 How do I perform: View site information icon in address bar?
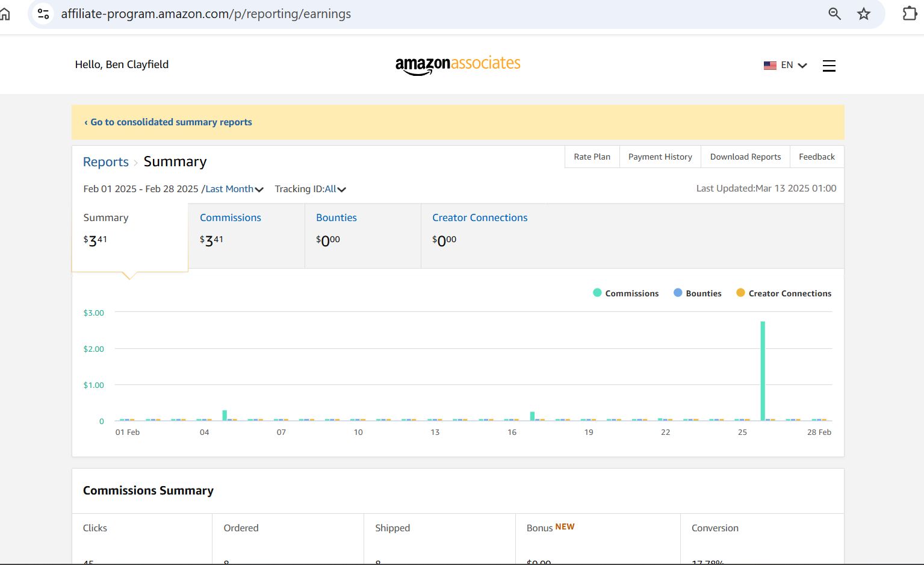[x=43, y=13]
